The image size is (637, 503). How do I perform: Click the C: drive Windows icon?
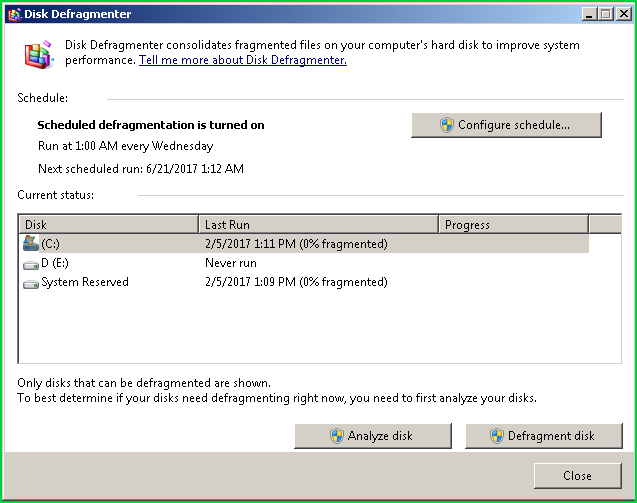[x=31, y=243]
